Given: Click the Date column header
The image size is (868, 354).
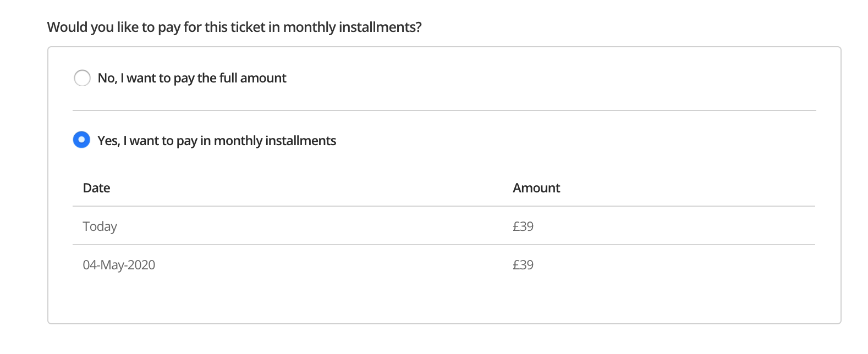Looking at the screenshot, I should pos(97,188).
